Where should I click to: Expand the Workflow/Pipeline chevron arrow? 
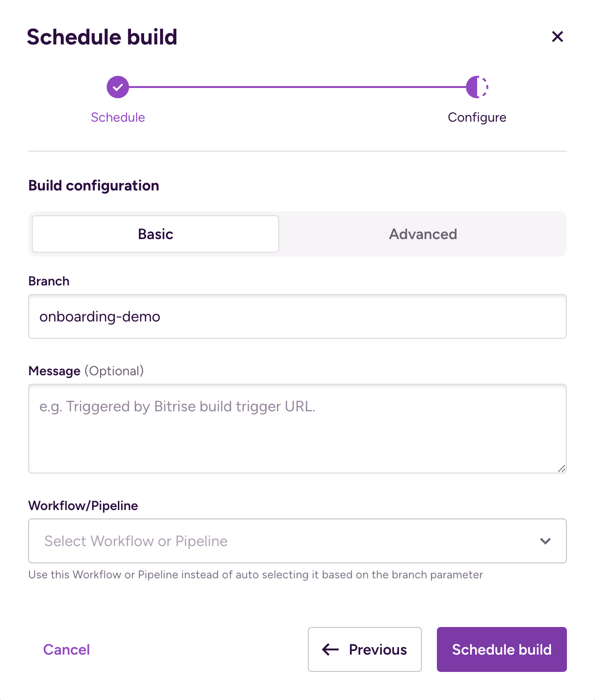coord(545,541)
